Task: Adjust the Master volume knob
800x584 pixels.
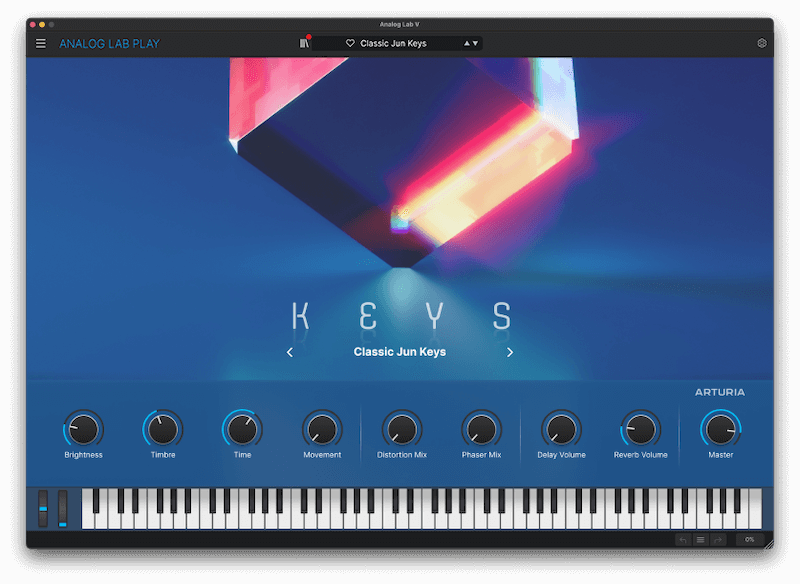Action: click(x=721, y=430)
